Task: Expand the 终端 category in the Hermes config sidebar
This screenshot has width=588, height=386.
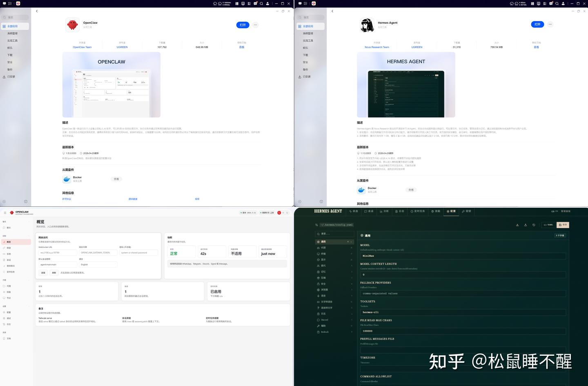Action: tap(334, 254)
